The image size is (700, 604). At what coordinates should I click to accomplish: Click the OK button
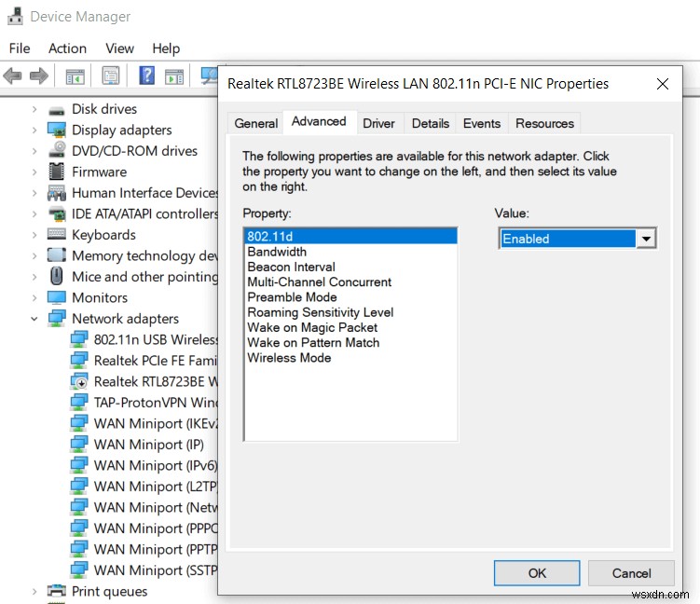[x=537, y=572]
